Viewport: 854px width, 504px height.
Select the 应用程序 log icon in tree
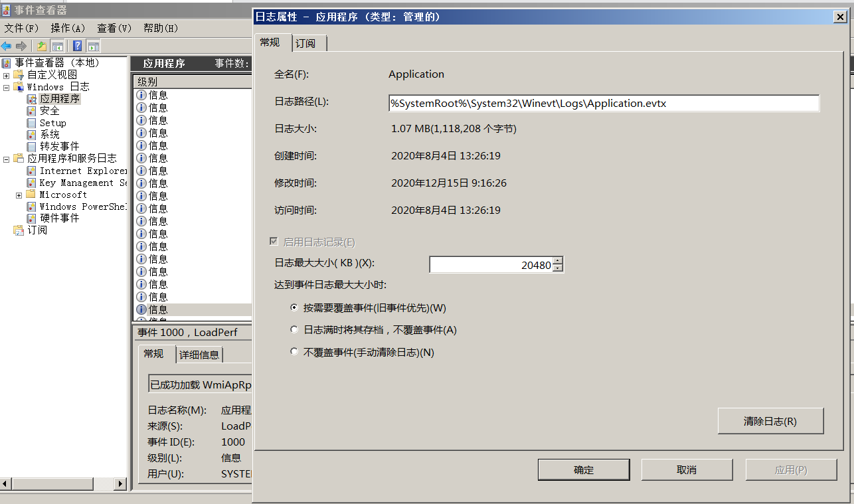coord(31,99)
